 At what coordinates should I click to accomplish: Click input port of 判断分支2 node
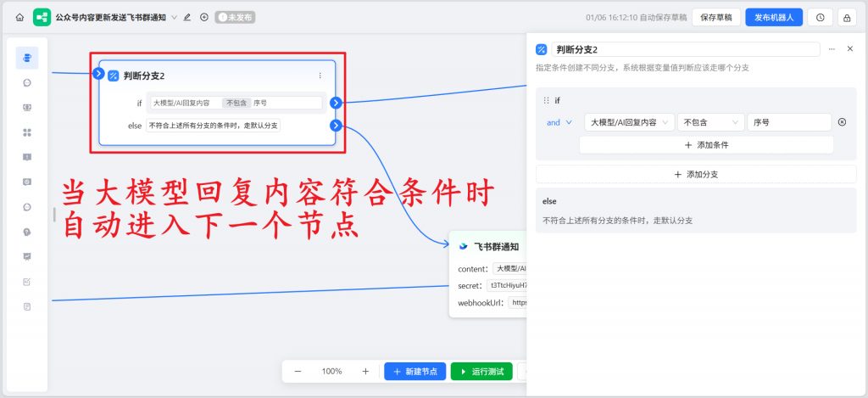(x=98, y=73)
